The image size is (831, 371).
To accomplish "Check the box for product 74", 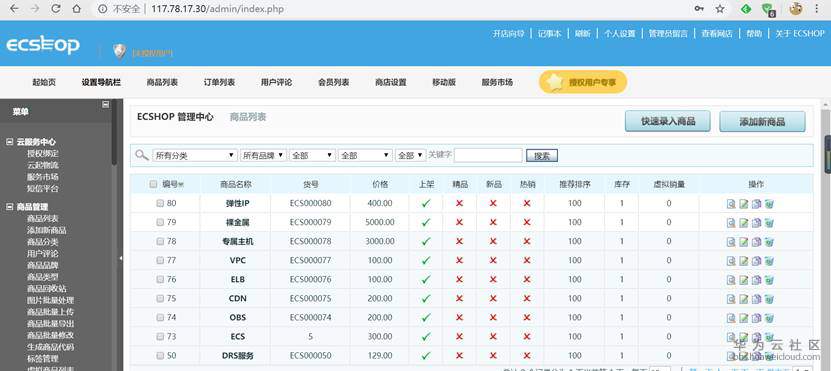I will (x=160, y=318).
